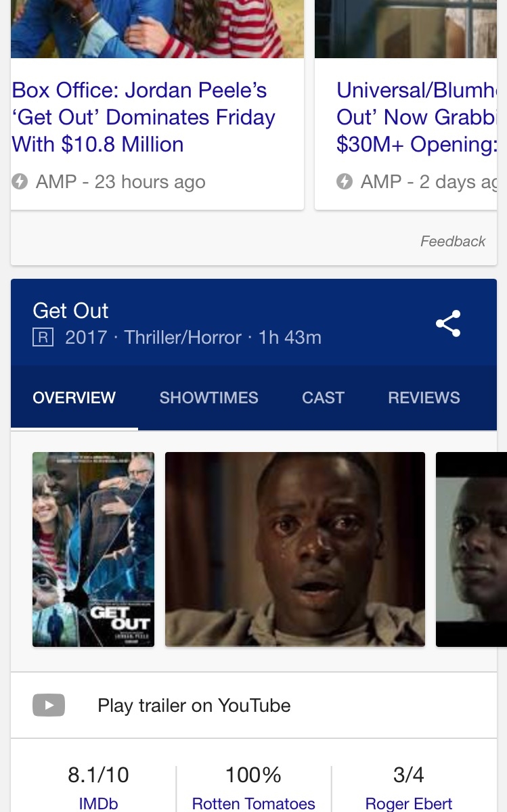This screenshot has height=812, width=507.
Task: Open the partially visible third movie still
Action: pyautogui.click(x=471, y=549)
